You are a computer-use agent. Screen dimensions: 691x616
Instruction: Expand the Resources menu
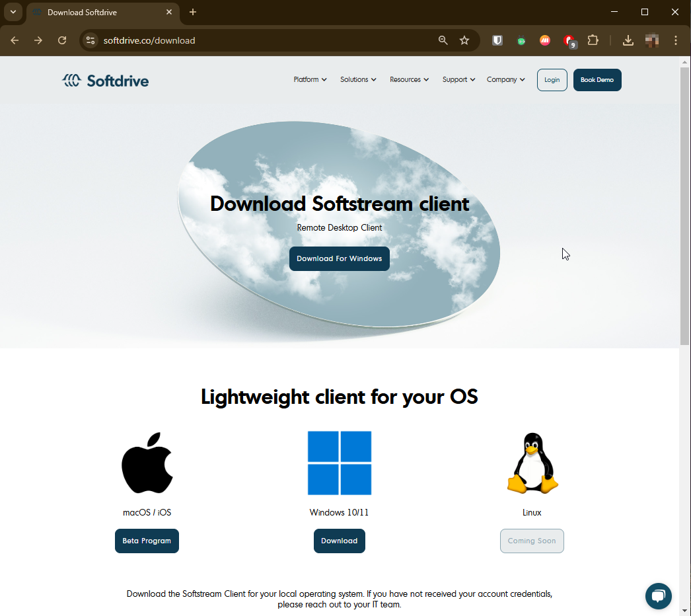[409, 79]
